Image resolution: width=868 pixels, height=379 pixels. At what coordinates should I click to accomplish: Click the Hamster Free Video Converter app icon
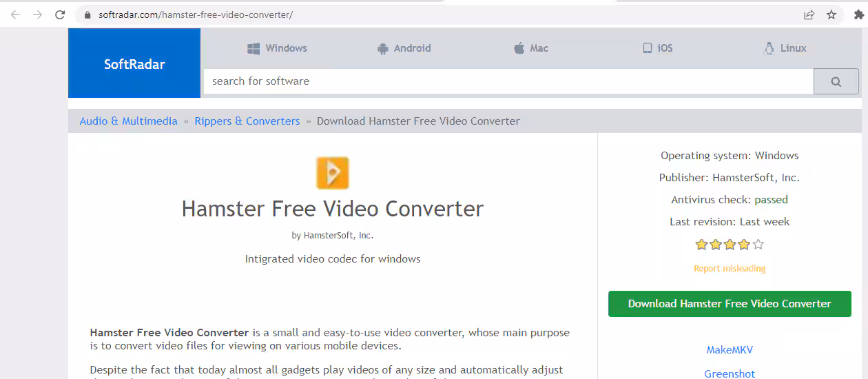pos(333,172)
